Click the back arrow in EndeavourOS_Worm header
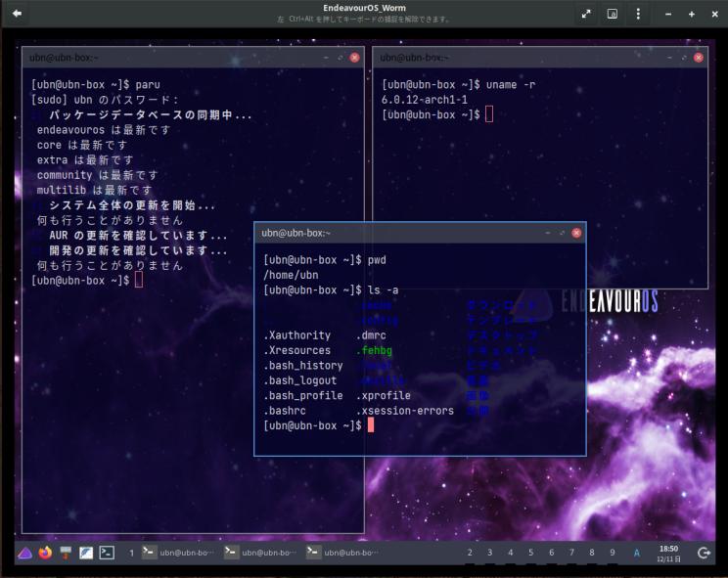Viewport: 728px width, 578px height. 18,14
